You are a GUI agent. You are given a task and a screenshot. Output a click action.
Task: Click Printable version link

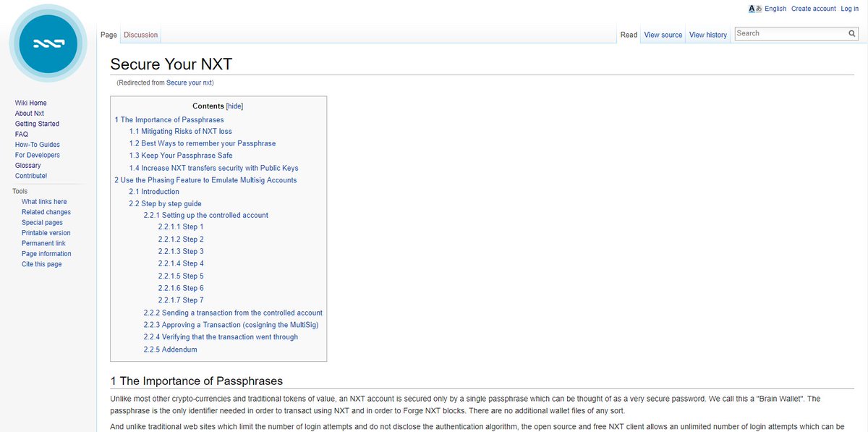click(46, 233)
